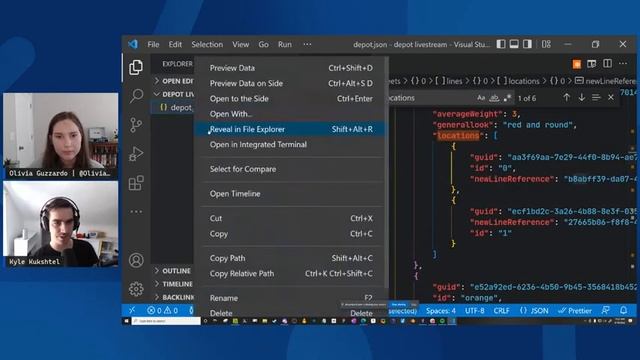Toggle Find in Selection
Viewport: 640px width, 360px height.
click(x=596, y=98)
